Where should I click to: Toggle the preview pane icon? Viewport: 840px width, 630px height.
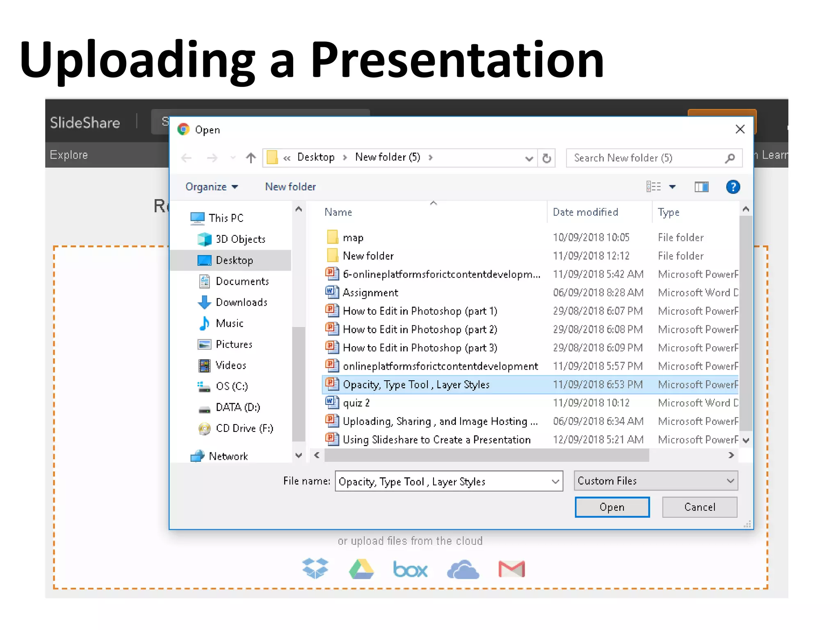(x=701, y=187)
